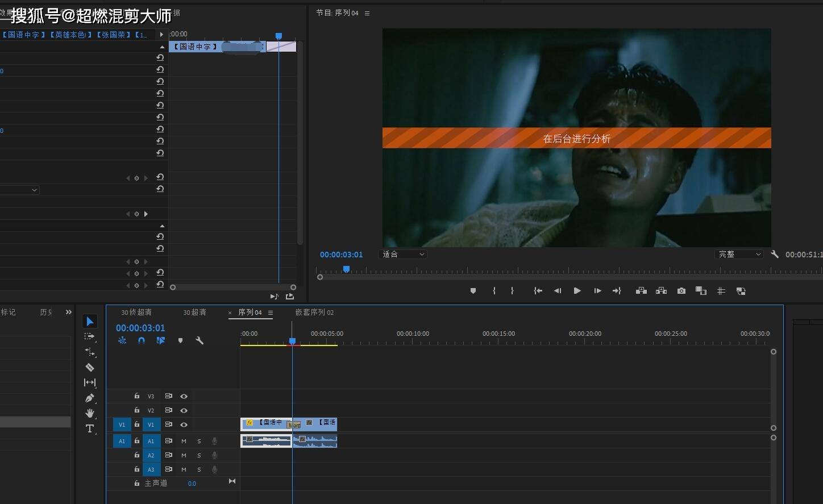This screenshot has height=504, width=823.
Task: Collapse first effect section arrow
Action: click(x=162, y=47)
